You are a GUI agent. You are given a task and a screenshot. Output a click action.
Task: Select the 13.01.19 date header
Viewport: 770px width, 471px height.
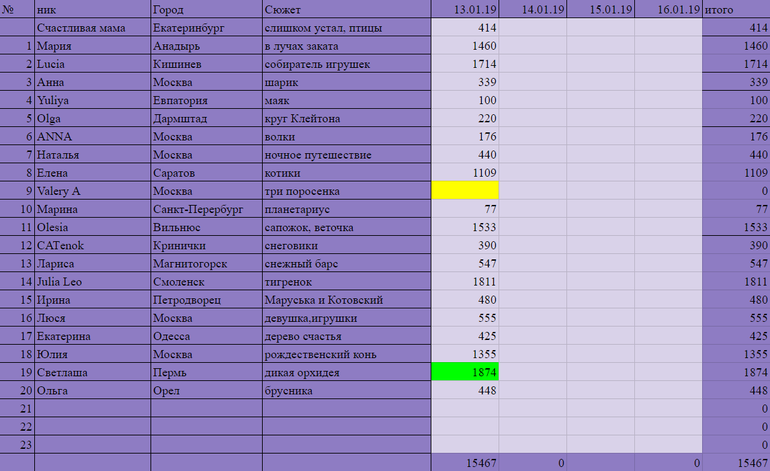[x=464, y=9]
